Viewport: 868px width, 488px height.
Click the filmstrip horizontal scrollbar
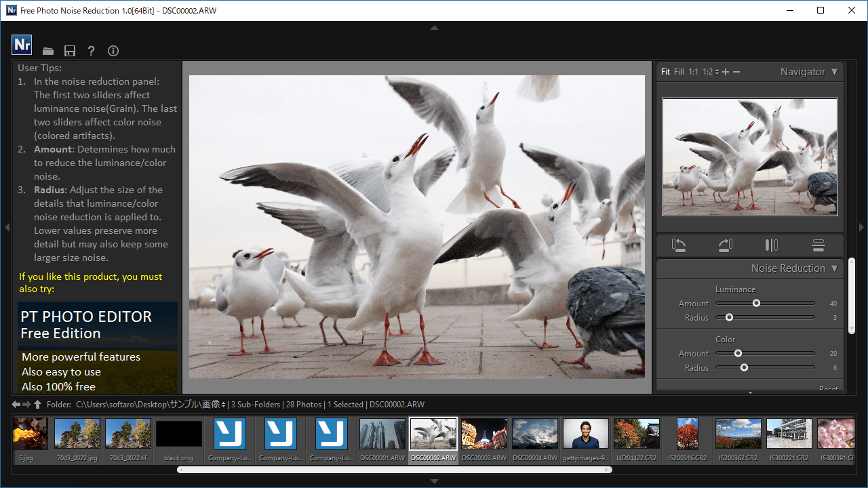(395, 469)
